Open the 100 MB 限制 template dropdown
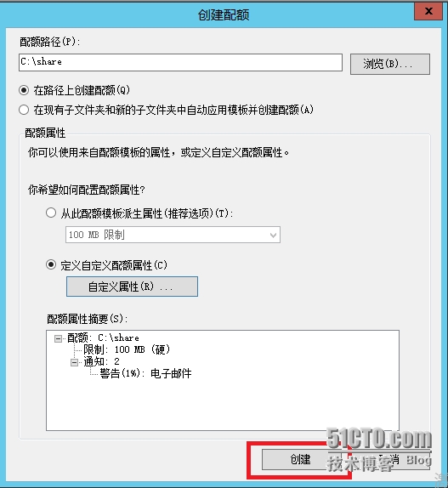Image resolution: width=448 pixels, height=488 pixels. pos(173,235)
